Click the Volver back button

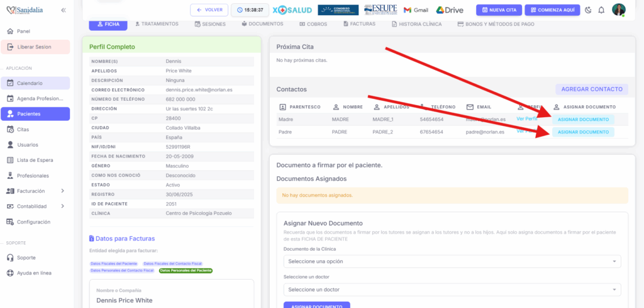pos(209,10)
